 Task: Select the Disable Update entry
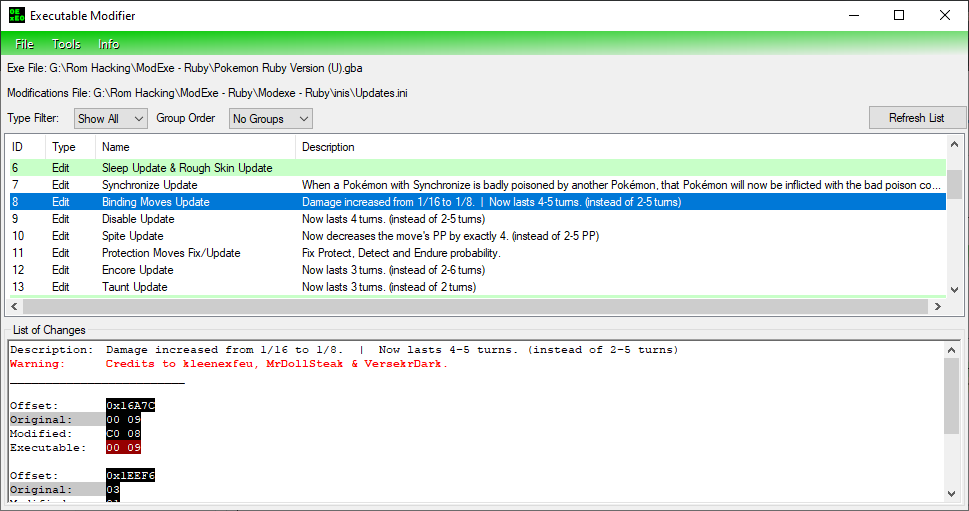tap(138, 219)
